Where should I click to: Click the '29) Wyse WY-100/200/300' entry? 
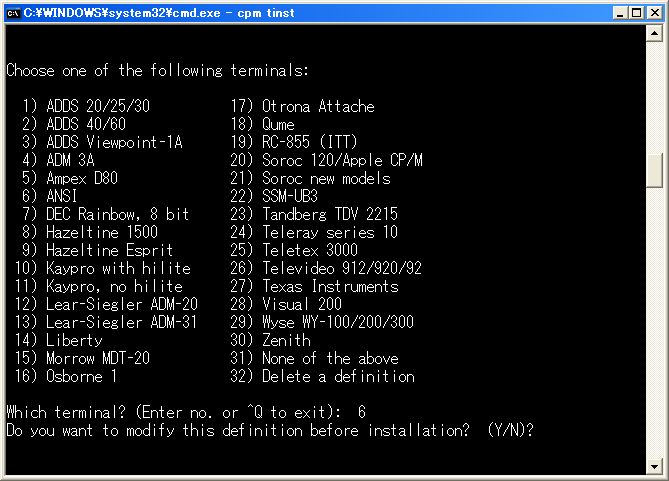[x=322, y=322]
